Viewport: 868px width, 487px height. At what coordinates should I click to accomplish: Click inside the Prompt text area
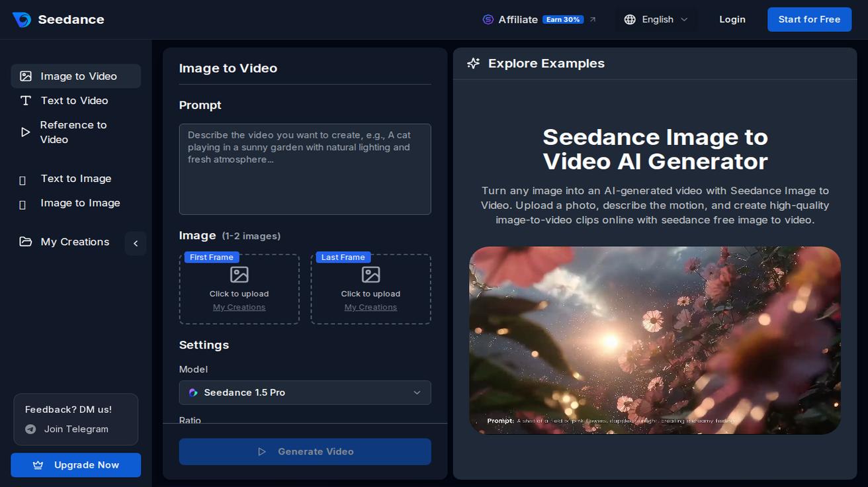305,169
